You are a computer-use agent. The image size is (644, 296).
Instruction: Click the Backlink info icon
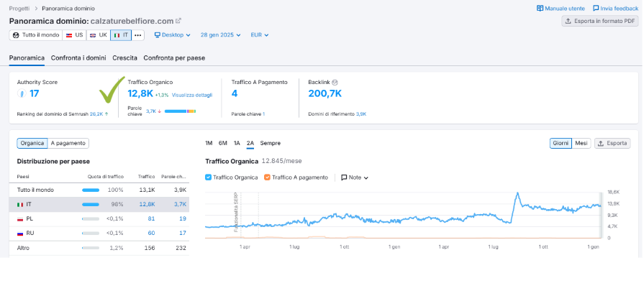[x=335, y=82]
